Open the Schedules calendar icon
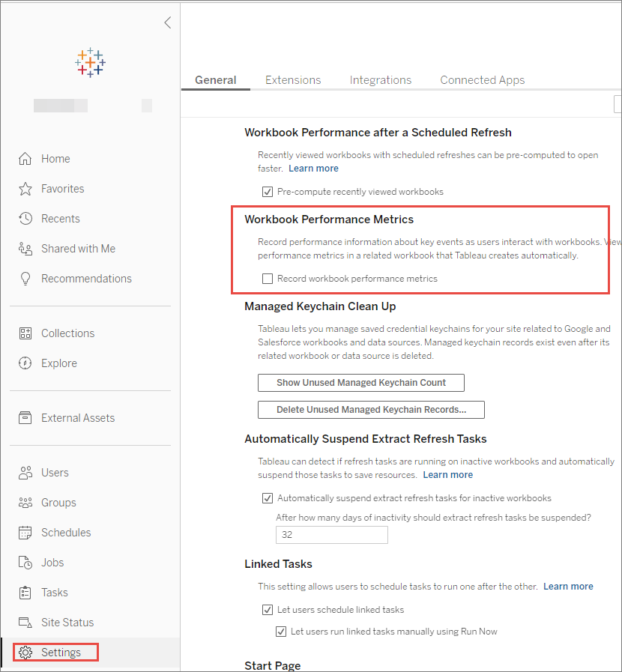 click(x=25, y=533)
